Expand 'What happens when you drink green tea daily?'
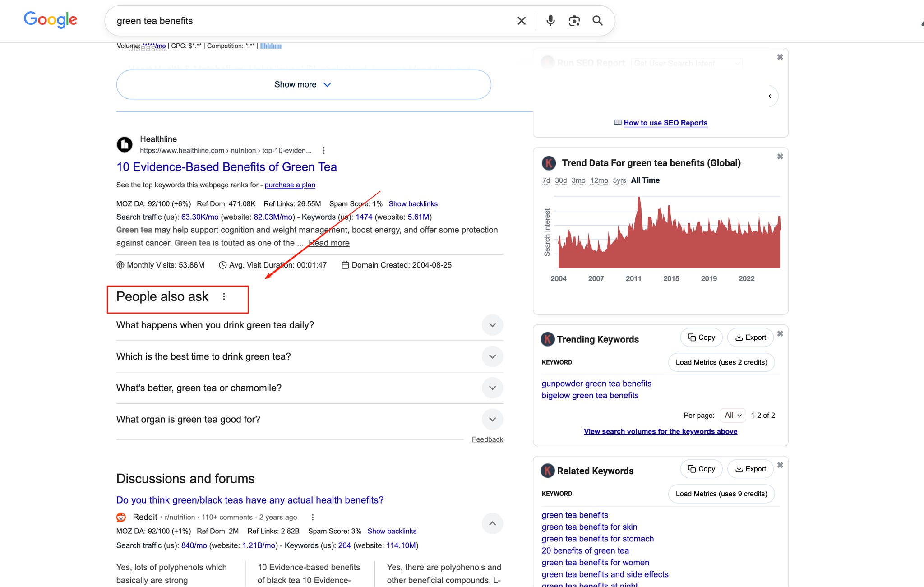This screenshot has width=924, height=587. pyautogui.click(x=492, y=325)
